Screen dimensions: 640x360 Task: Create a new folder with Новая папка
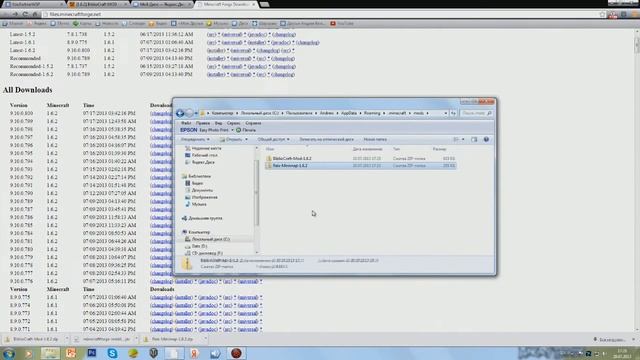pos(375,140)
